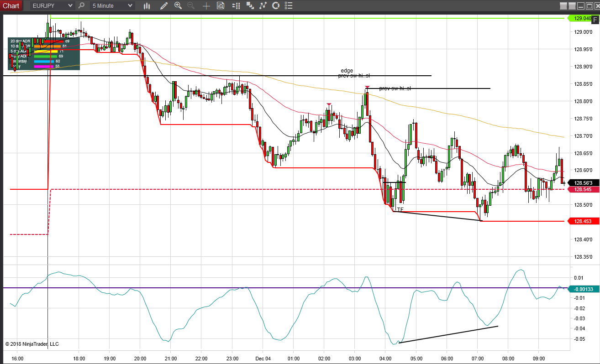Select the 'TF' annotation label on chart
This screenshot has height=364, width=600.
point(400,210)
